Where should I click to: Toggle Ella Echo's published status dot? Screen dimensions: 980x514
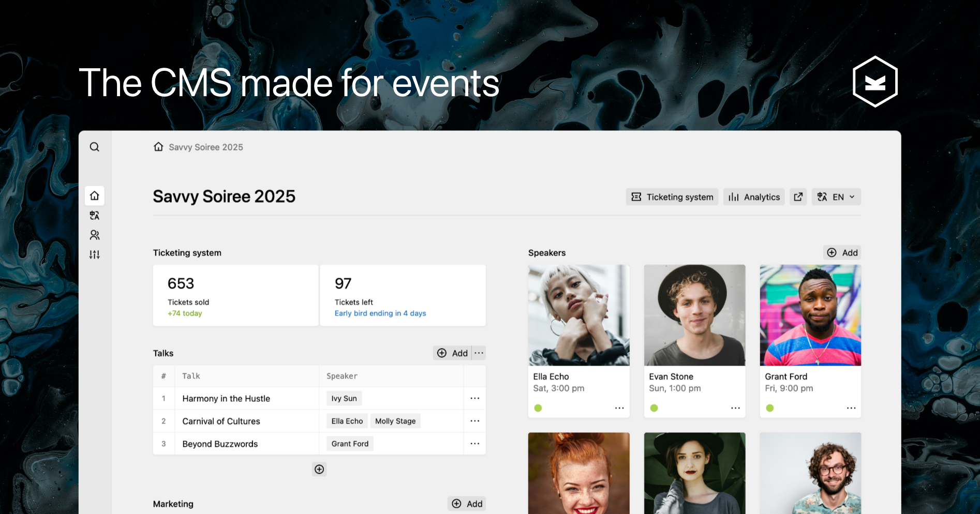(x=538, y=408)
